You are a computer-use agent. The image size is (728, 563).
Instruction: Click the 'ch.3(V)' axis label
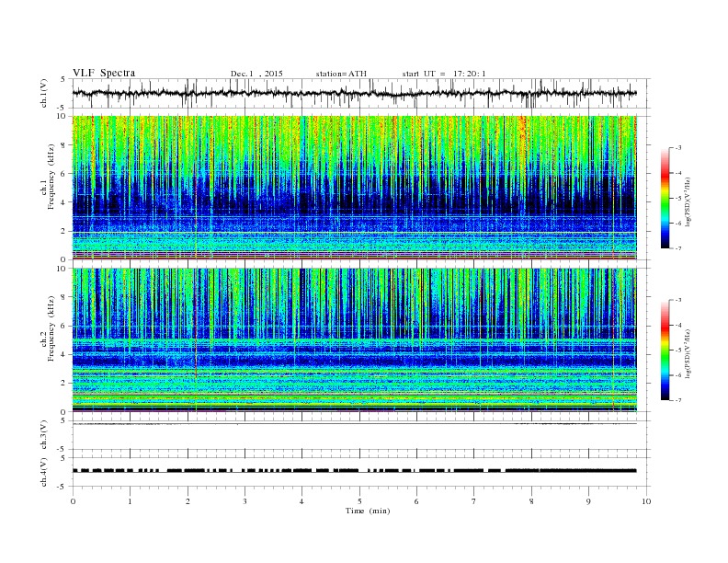44,435
